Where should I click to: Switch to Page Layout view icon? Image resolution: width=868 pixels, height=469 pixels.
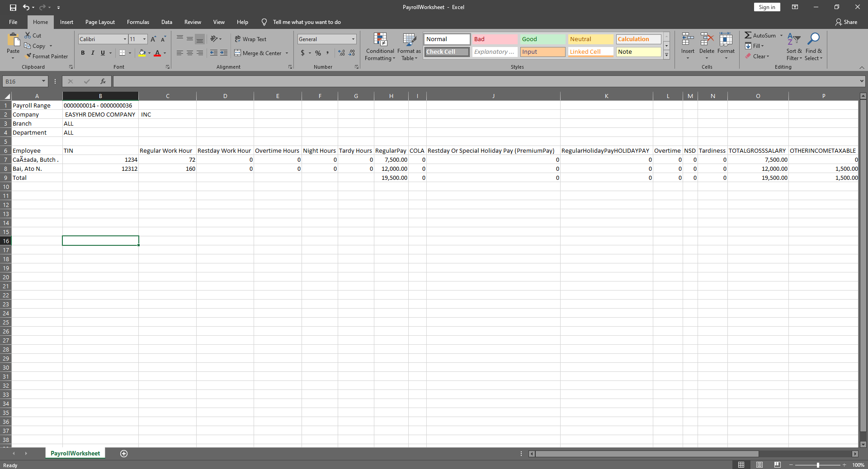pos(759,465)
